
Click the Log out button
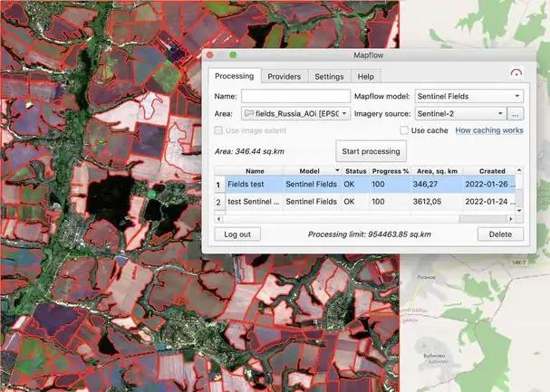click(237, 234)
